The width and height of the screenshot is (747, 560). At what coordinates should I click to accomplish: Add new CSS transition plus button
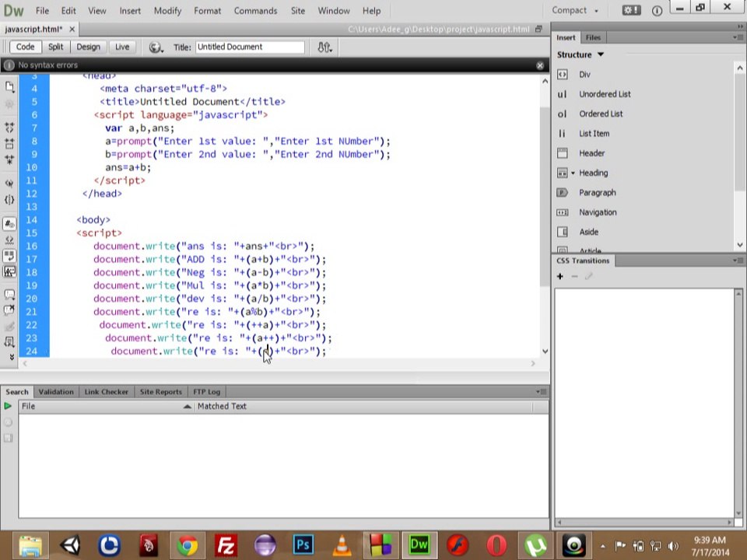click(x=560, y=276)
